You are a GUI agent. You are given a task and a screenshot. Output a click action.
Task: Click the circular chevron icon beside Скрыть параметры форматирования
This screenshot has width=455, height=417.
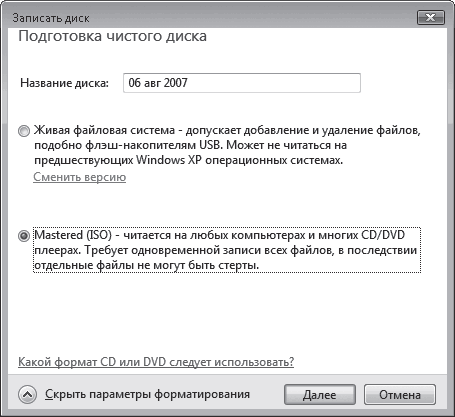tap(27, 395)
